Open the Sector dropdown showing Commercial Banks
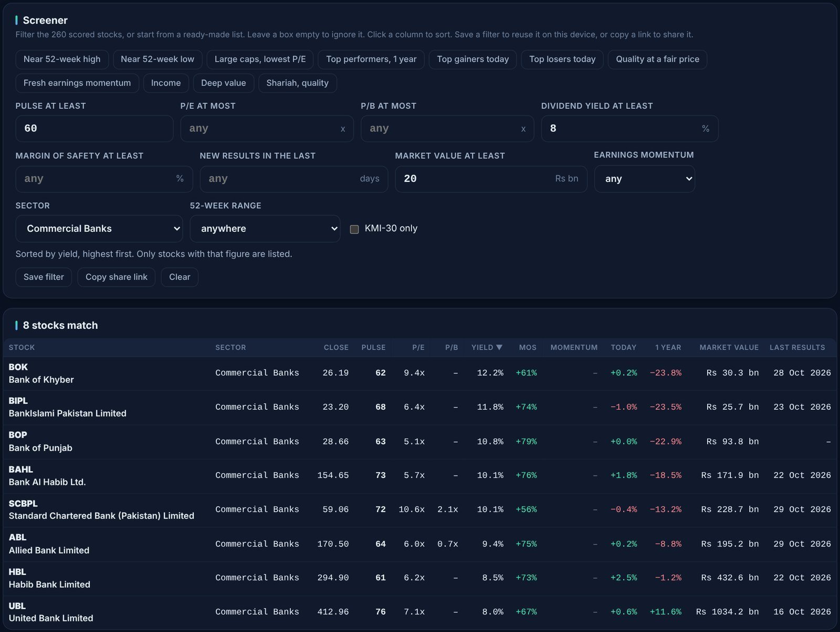Image resolution: width=840 pixels, height=632 pixels. [x=99, y=229]
